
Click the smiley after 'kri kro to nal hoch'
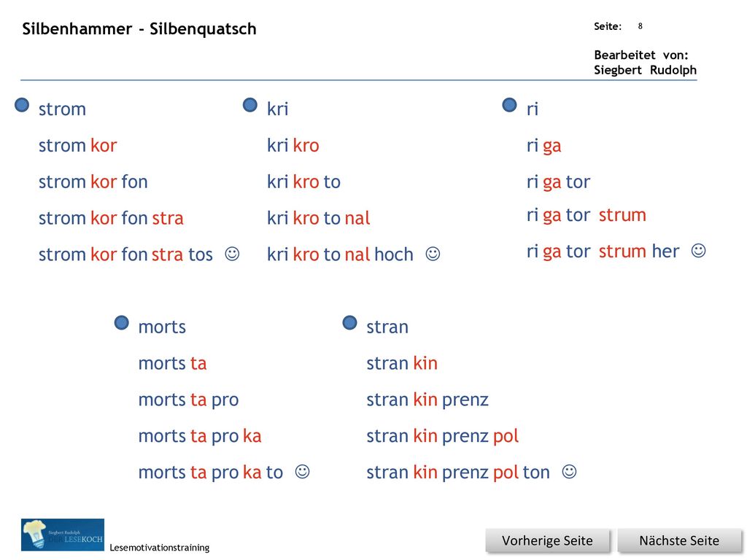click(x=433, y=254)
